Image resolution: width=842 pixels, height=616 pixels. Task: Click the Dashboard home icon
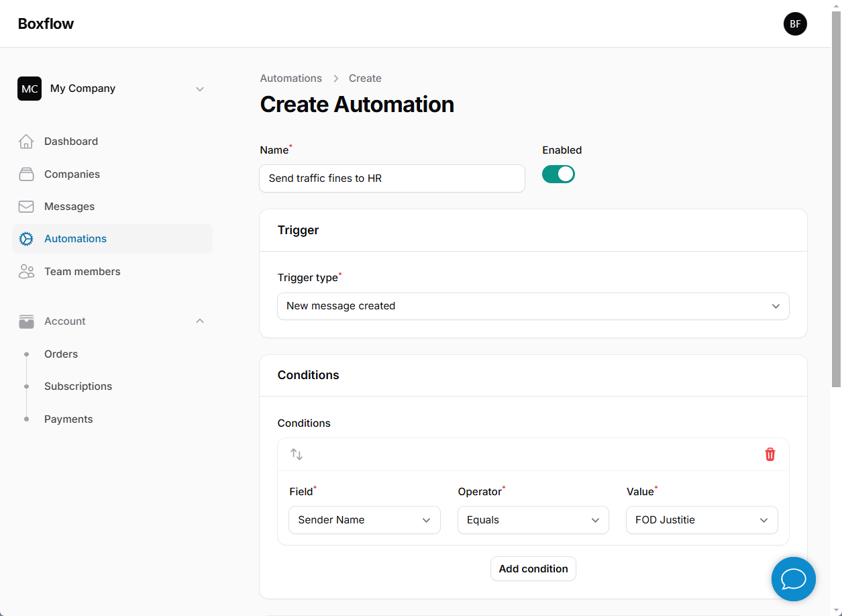click(26, 142)
